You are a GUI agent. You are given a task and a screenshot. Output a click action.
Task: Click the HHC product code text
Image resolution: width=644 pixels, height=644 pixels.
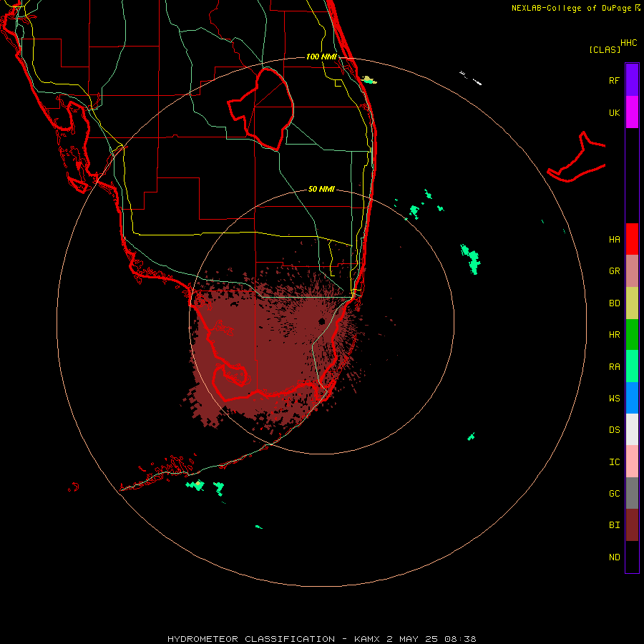[629, 43]
